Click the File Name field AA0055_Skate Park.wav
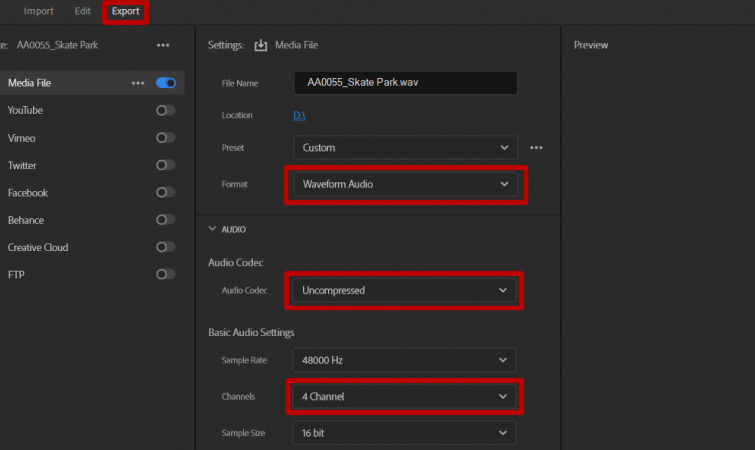Screen dimensions: 755x450 tap(405, 83)
